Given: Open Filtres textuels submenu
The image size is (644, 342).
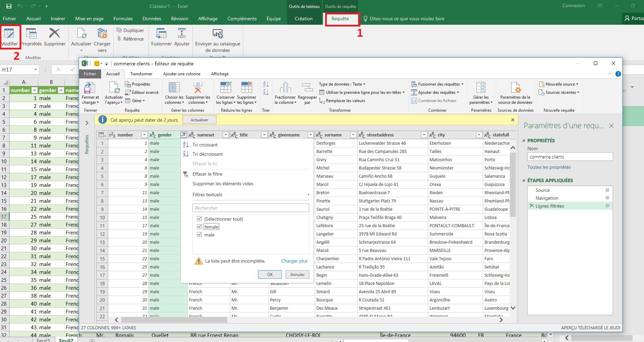Looking at the screenshot, I should click(x=251, y=195).
